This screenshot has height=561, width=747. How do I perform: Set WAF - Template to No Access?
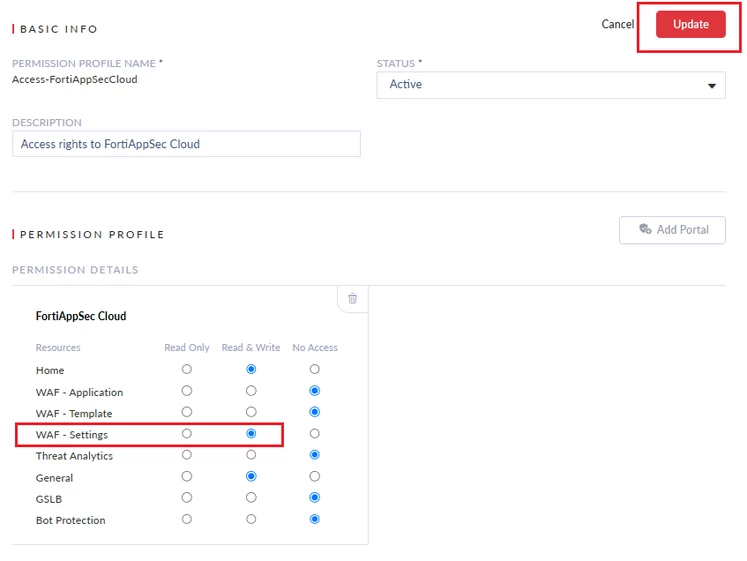(314, 412)
